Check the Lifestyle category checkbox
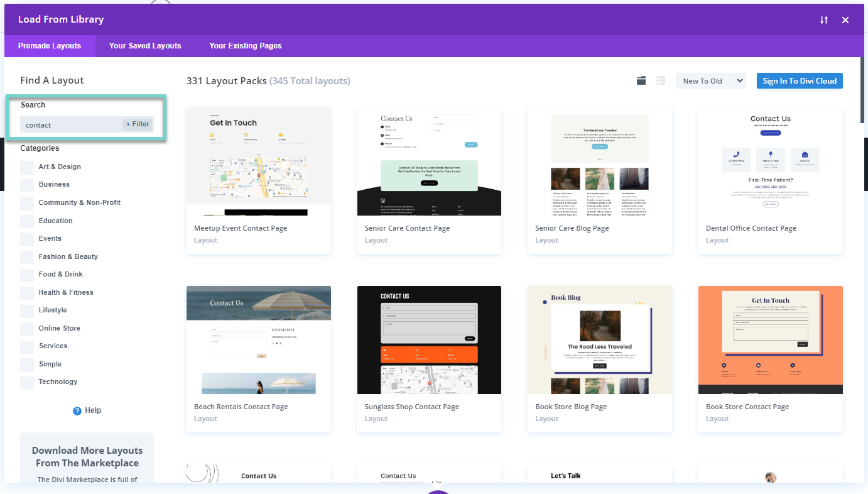This screenshot has height=494, width=868. tap(27, 310)
